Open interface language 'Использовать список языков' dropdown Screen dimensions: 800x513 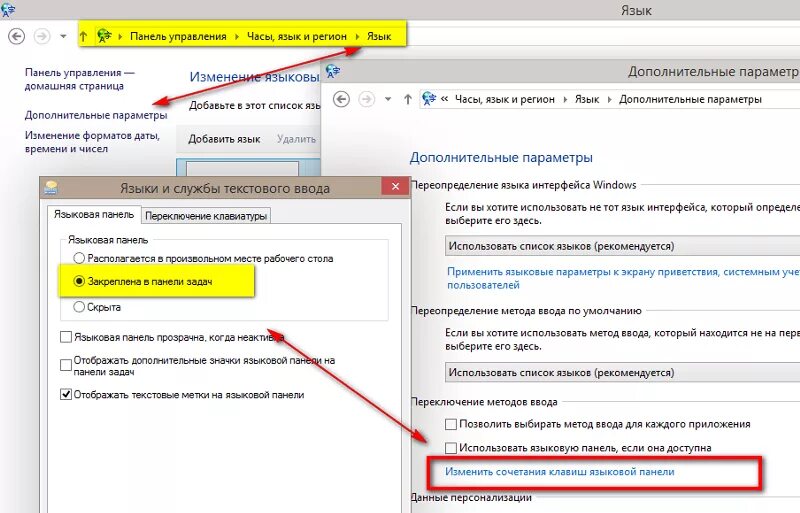click(622, 246)
